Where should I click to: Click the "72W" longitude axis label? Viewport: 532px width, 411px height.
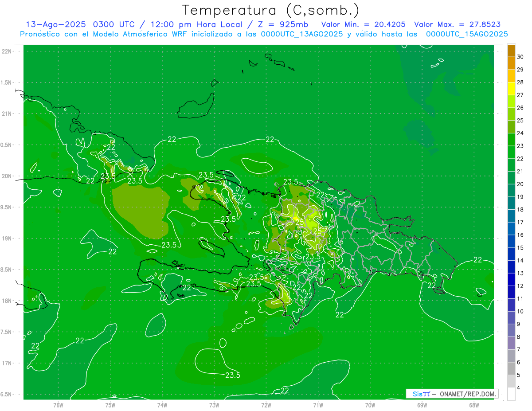pos(266,405)
